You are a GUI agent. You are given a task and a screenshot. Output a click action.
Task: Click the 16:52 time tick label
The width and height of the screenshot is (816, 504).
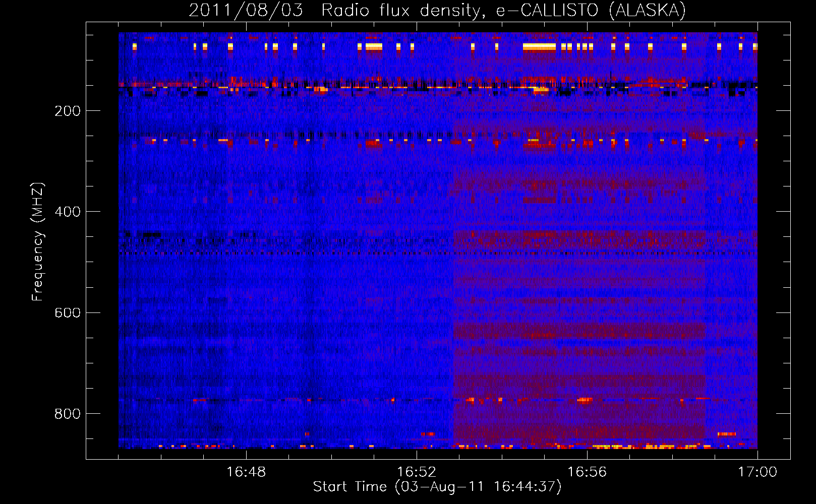(417, 472)
